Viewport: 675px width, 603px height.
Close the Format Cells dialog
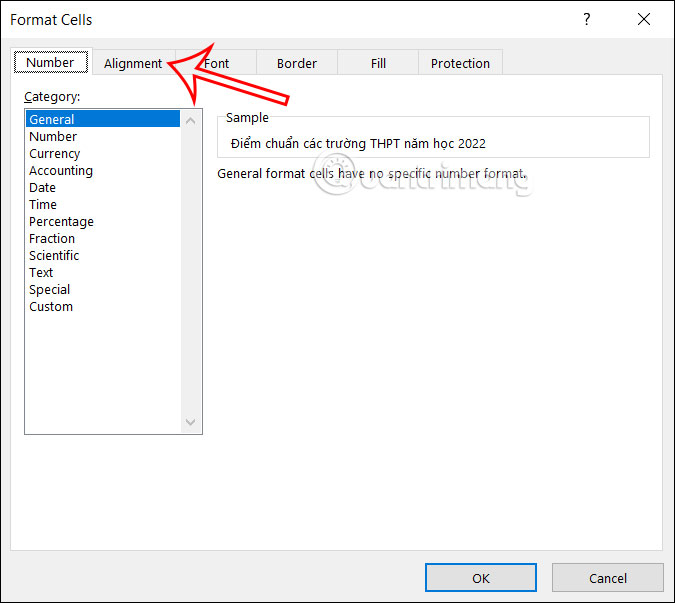pyautogui.click(x=644, y=19)
